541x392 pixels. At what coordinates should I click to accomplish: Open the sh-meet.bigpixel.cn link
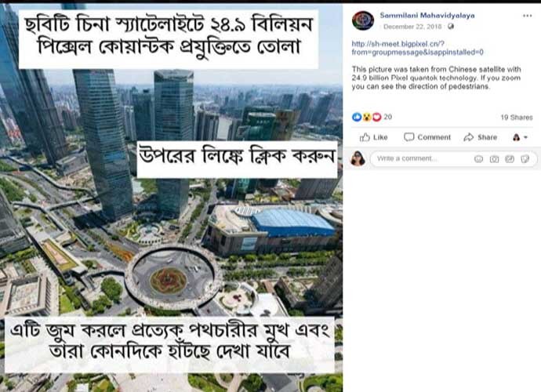(x=417, y=48)
